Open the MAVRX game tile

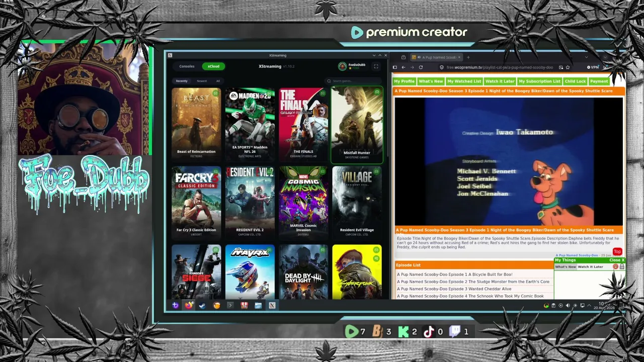(250, 272)
